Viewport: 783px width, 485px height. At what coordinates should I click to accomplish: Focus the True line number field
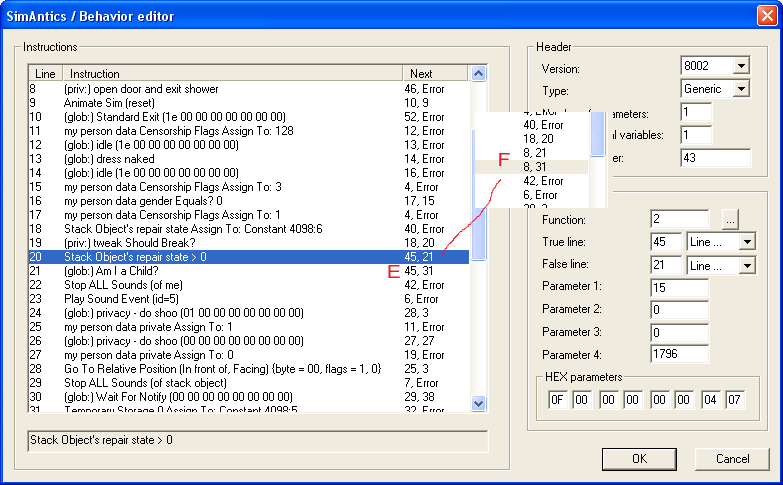(x=666, y=242)
